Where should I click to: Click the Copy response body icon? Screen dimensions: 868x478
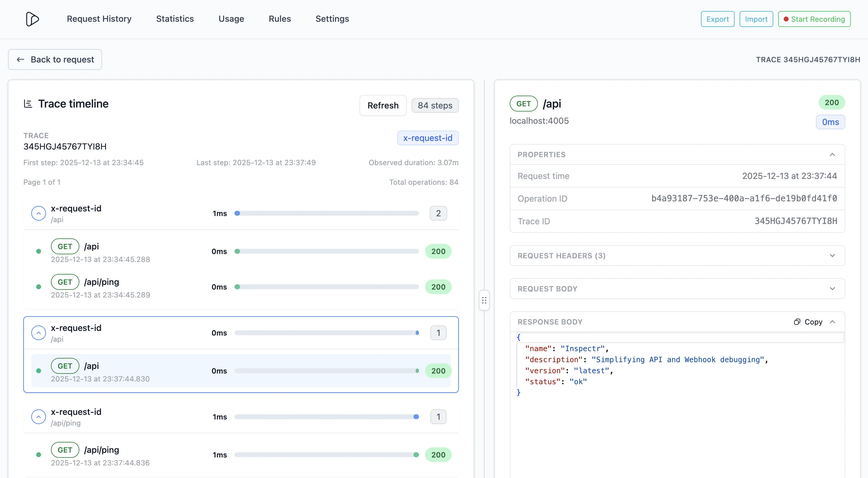[797, 322]
